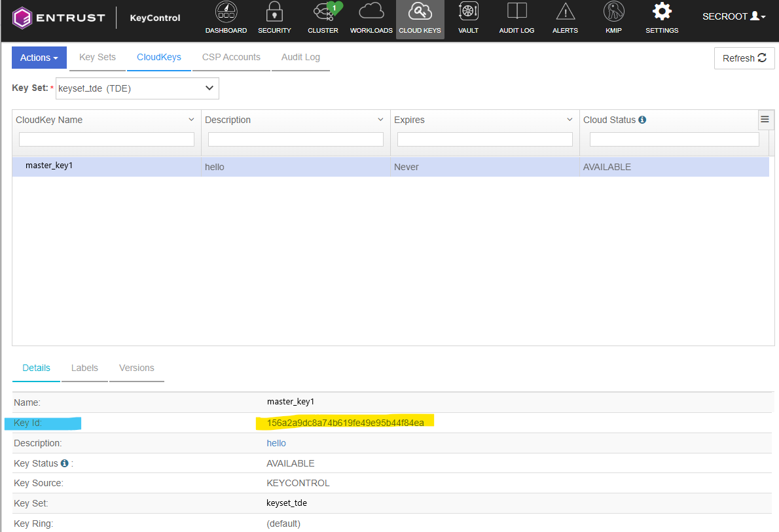Image resolution: width=779 pixels, height=532 pixels.
Task: Open the Vault safe icon
Action: pos(468,12)
